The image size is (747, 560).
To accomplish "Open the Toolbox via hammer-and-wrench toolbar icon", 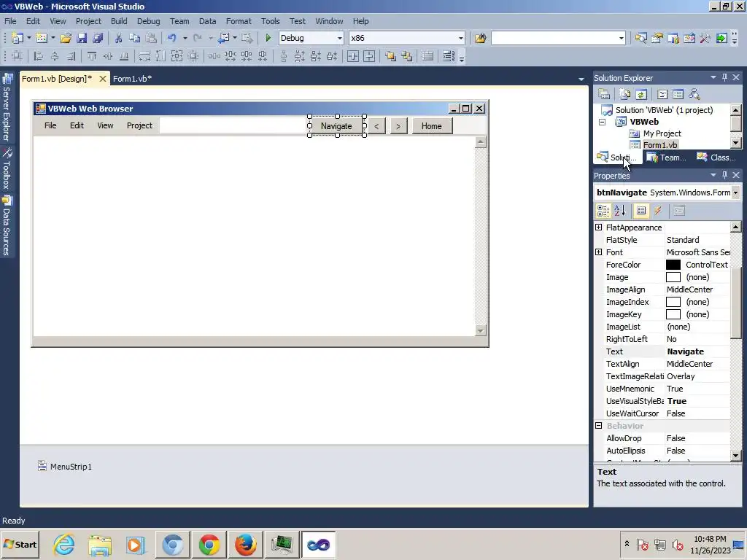I will point(705,38).
